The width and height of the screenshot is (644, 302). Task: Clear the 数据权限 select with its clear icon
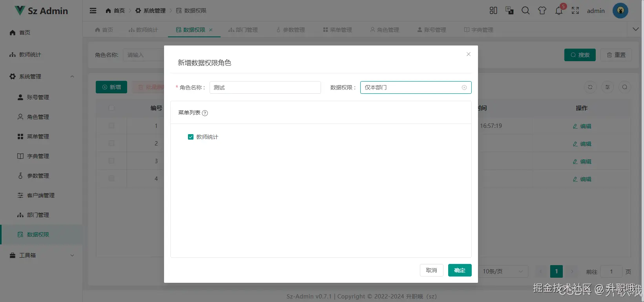coord(464,87)
